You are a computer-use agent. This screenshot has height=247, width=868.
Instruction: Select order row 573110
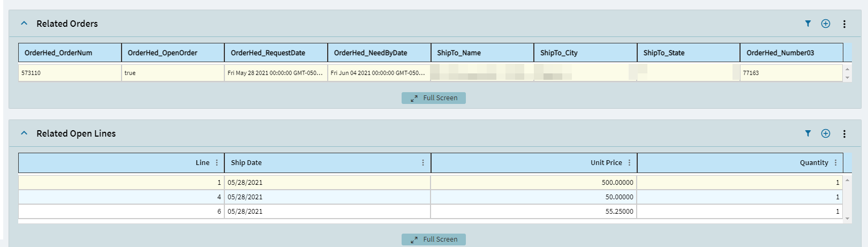tap(70, 73)
